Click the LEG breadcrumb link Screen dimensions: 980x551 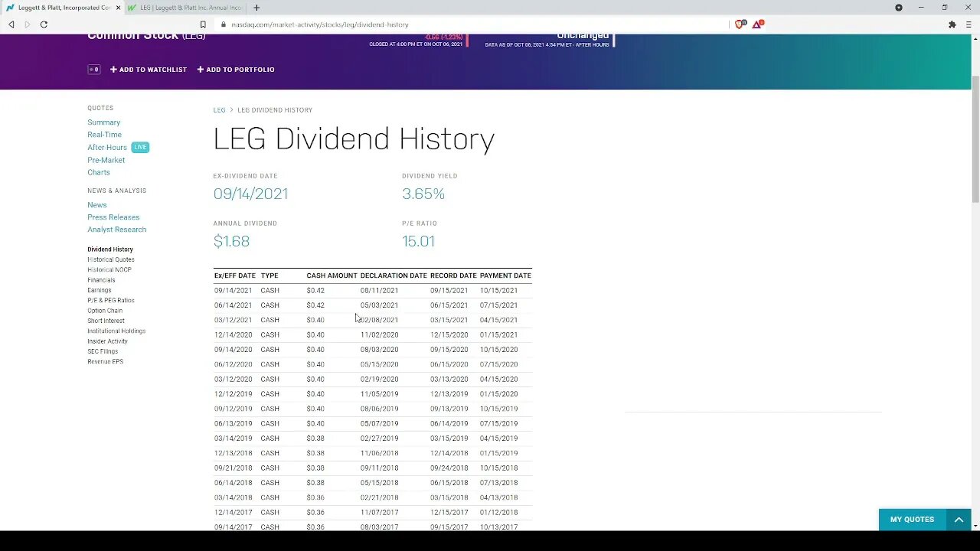pos(219,110)
